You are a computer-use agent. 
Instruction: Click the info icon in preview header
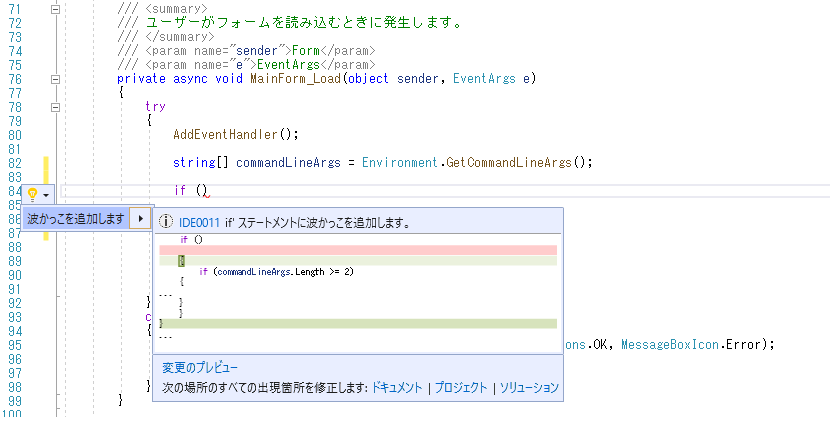pos(166,221)
